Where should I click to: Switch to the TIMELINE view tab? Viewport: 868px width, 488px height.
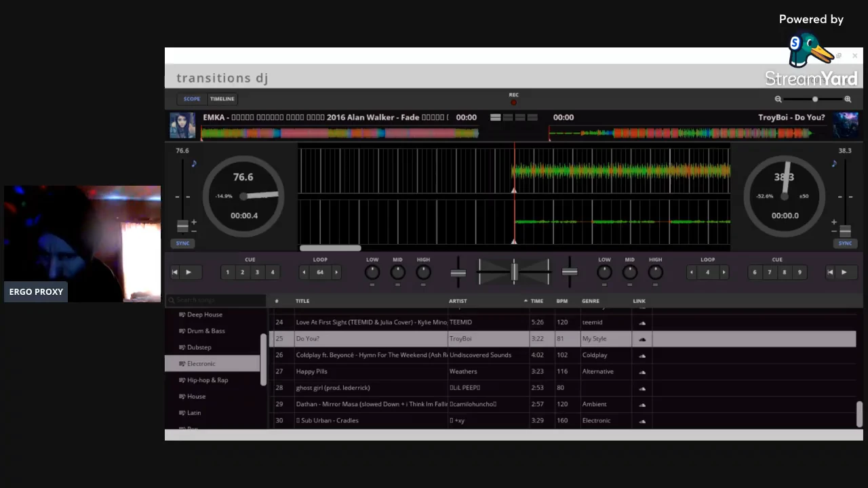click(222, 99)
